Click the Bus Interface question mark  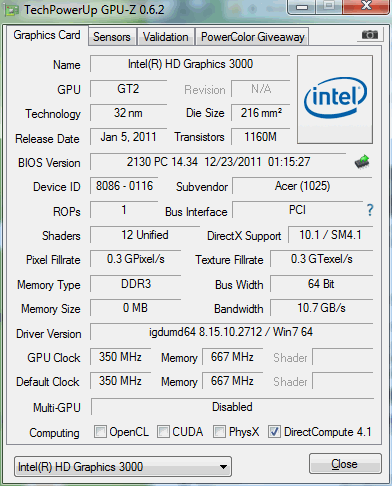(x=370, y=210)
